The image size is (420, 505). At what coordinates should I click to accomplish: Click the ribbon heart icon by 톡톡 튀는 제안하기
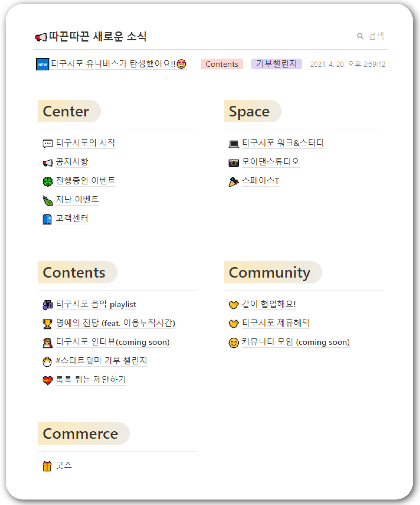[47, 380]
